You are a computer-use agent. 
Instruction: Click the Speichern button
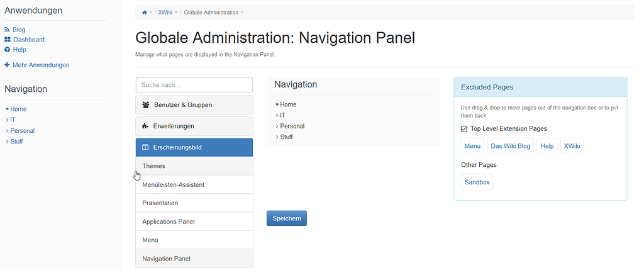[287, 218]
